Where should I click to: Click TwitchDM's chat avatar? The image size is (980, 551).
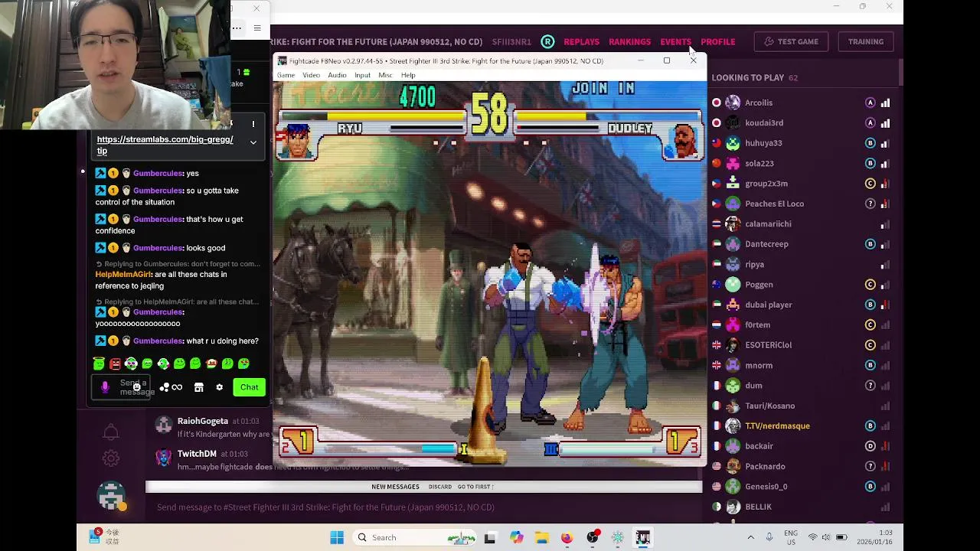[163, 458]
